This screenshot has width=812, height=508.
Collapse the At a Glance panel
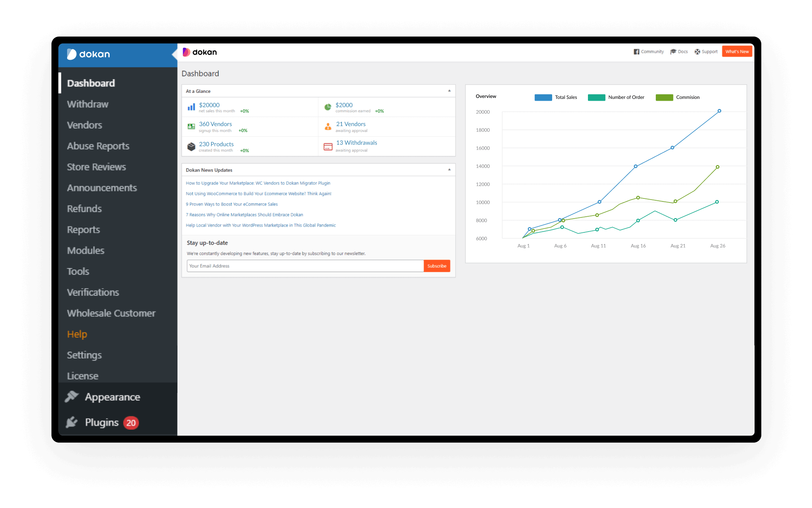449,91
